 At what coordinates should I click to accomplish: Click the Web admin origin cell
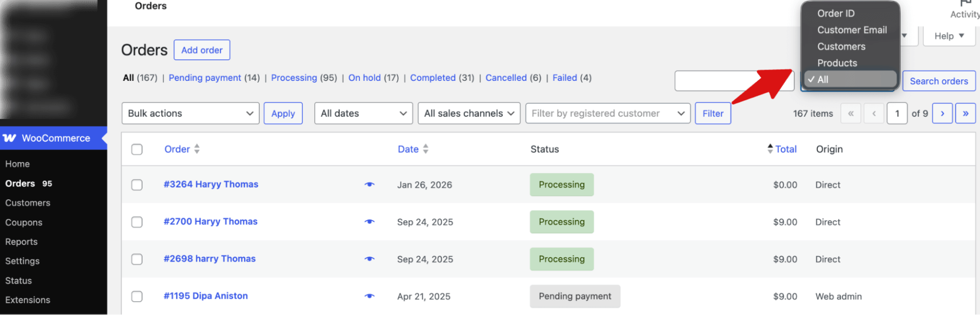pyautogui.click(x=838, y=296)
